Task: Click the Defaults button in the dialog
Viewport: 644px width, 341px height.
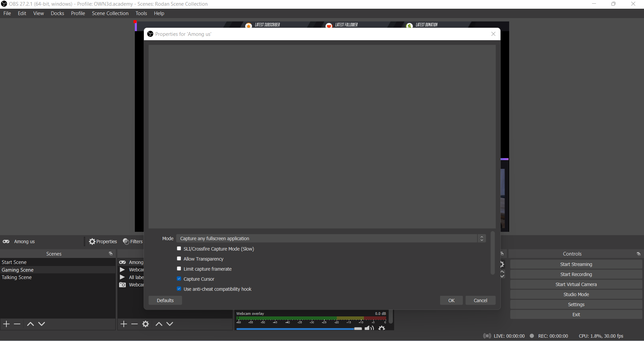Action: [165, 300]
